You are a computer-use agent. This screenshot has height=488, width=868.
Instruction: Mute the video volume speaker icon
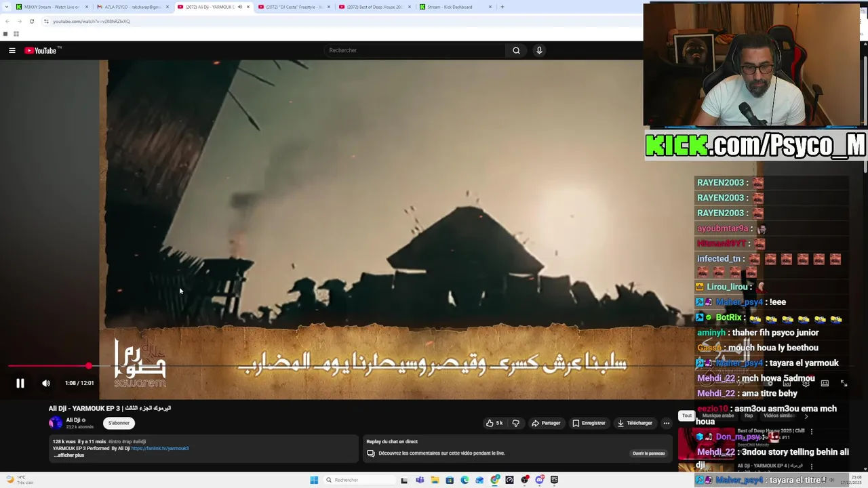(46, 383)
